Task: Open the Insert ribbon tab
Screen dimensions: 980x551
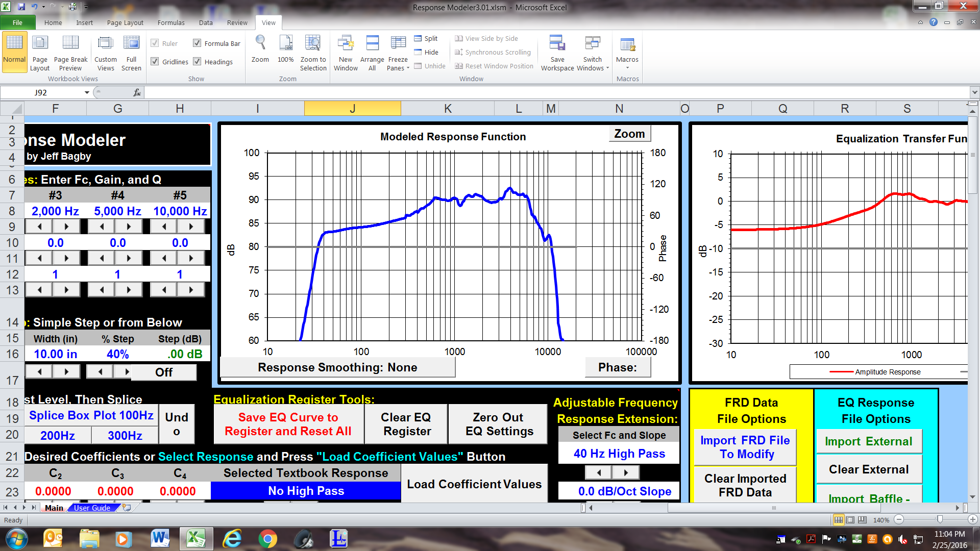Action: click(84, 22)
